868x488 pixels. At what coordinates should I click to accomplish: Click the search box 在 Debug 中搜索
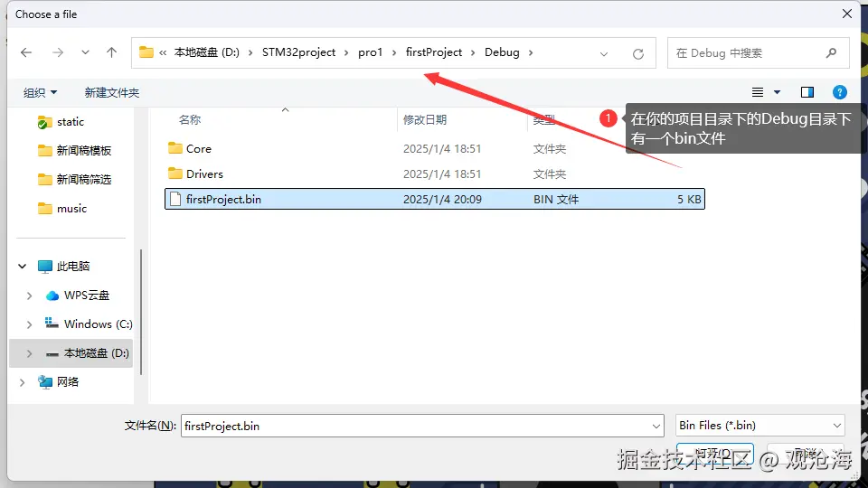point(758,53)
